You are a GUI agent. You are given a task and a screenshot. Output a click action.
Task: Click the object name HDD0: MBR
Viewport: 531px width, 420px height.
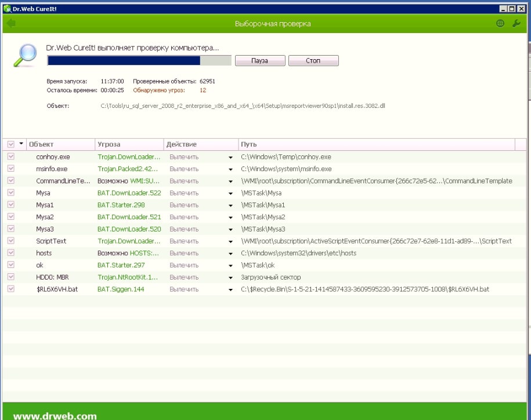coord(52,277)
